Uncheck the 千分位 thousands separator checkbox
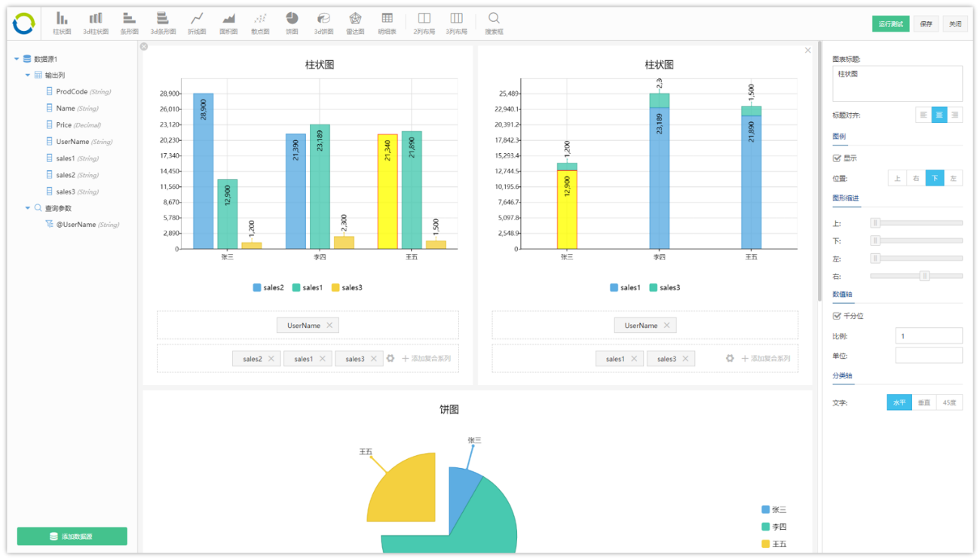Viewport: 980px width, 560px height. coord(837,316)
